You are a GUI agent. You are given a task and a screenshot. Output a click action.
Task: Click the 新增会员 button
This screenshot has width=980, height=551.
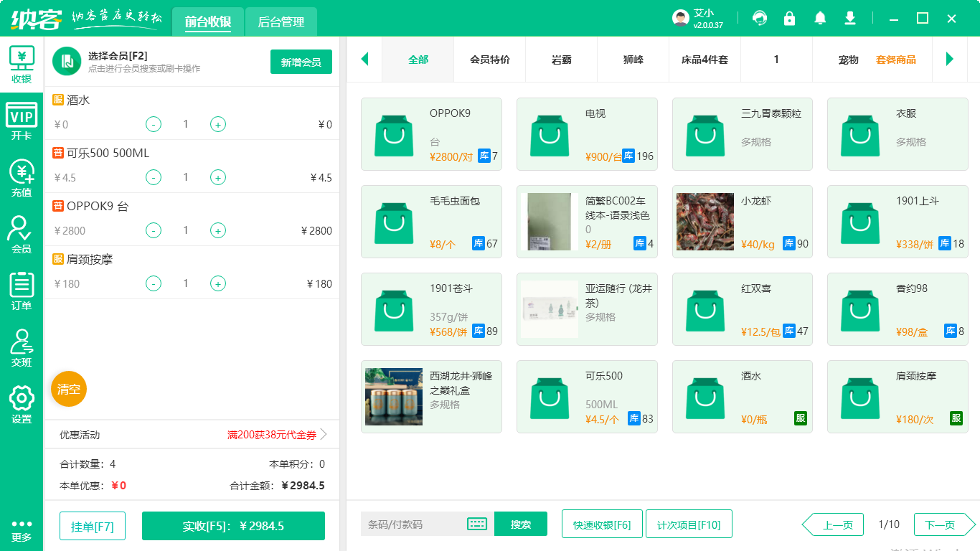(301, 62)
